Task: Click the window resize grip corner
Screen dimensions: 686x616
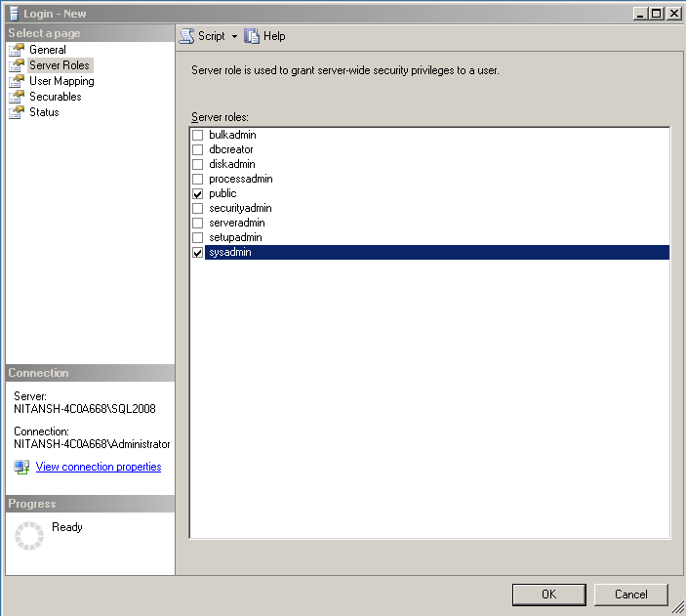Action: pyautogui.click(x=677, y=607)
